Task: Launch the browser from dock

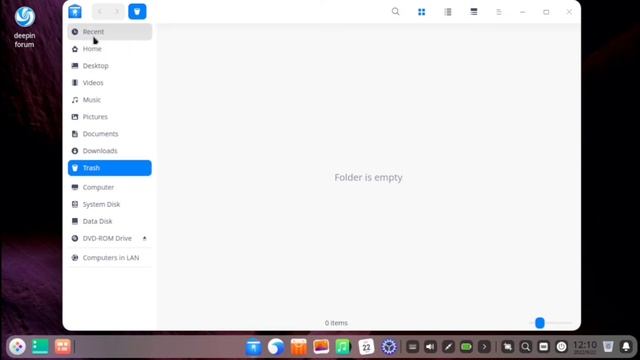Action: coord(276,347)
